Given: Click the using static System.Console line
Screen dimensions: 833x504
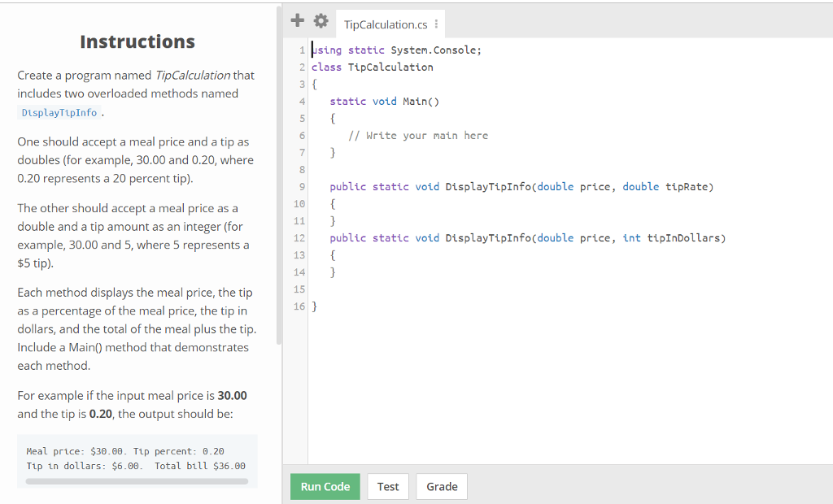Looking at the screenshot, I should pyautogui.click(x=395, y=50).
